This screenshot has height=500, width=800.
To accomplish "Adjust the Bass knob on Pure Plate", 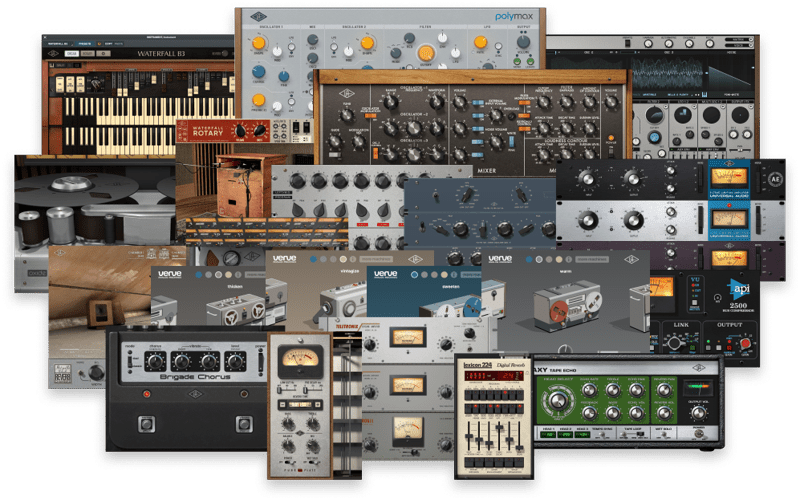I will pyautogui.click(x=288, y=423).
